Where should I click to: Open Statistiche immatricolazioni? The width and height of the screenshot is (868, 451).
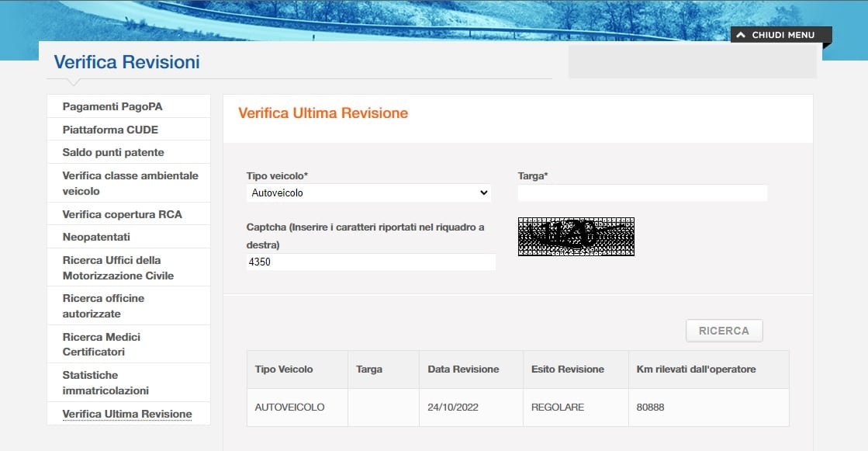tap(129, 383)
